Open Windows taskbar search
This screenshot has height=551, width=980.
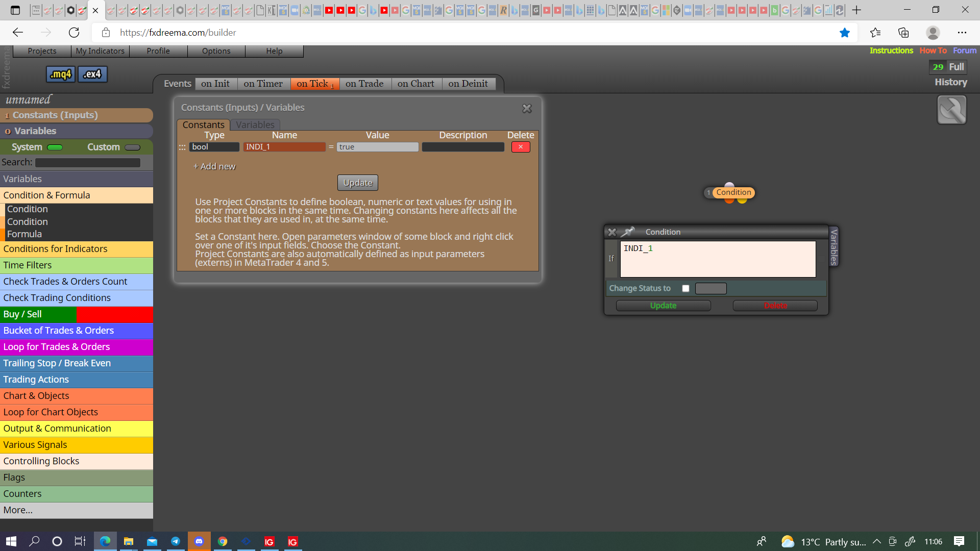tap(34, 541)
